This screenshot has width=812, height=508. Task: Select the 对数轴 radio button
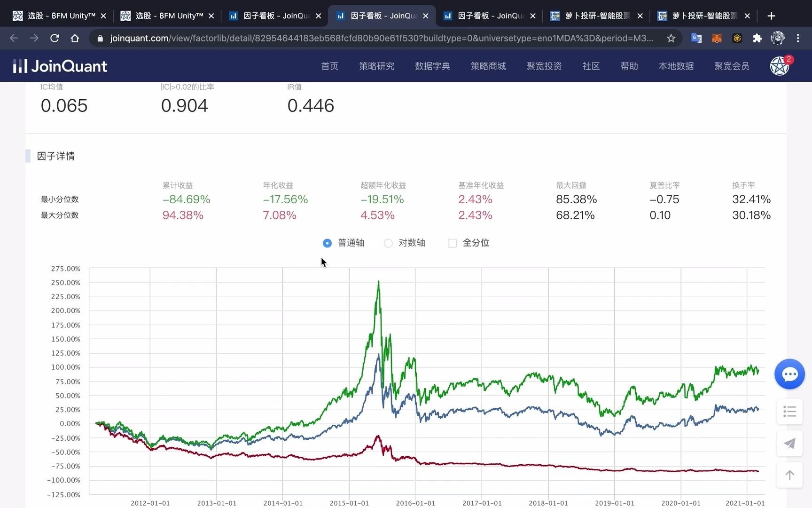388,243
